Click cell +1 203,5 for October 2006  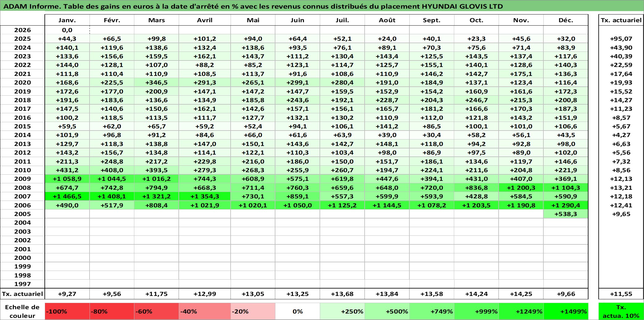pos(476,205)
